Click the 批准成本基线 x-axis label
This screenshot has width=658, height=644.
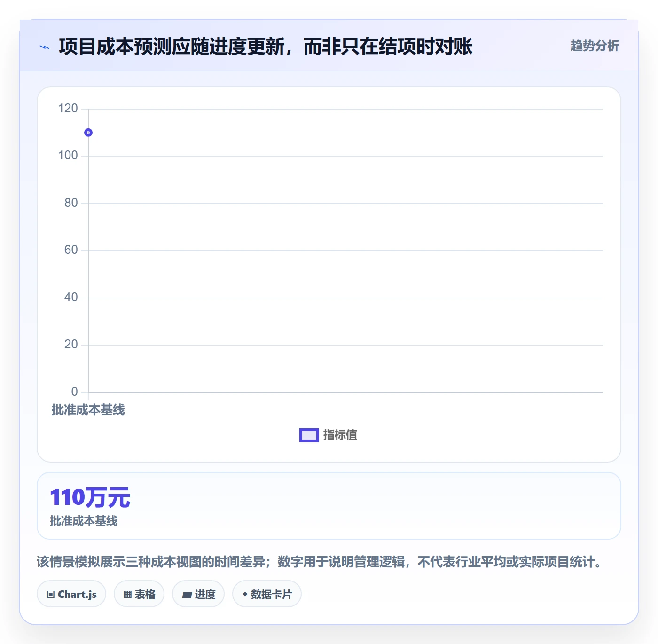(x=88, y=410)
